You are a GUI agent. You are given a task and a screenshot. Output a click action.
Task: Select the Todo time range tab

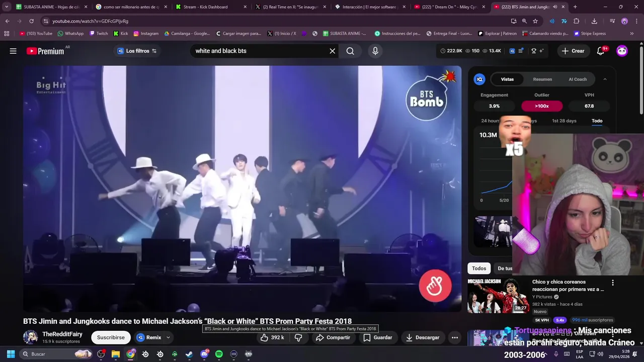pyautogui.click(x=597, y=121)
